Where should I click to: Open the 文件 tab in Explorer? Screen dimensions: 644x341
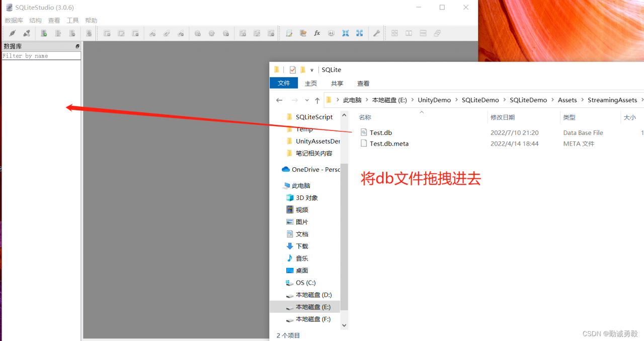[284, 83]
